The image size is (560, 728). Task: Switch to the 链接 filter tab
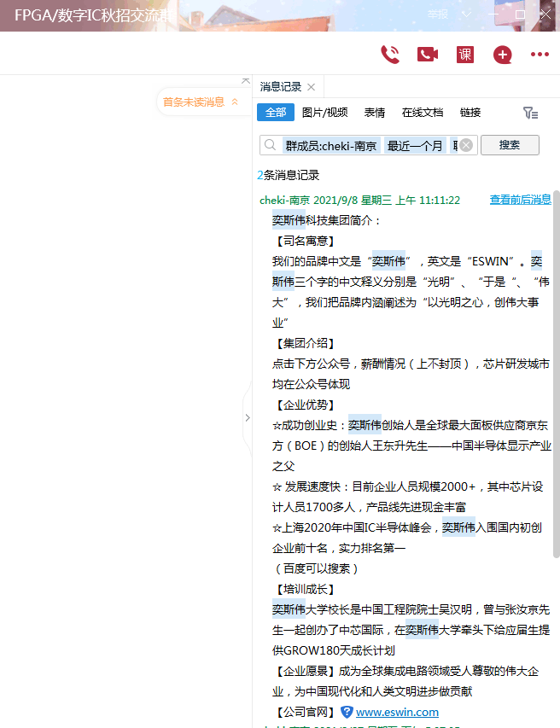(470, 113)
